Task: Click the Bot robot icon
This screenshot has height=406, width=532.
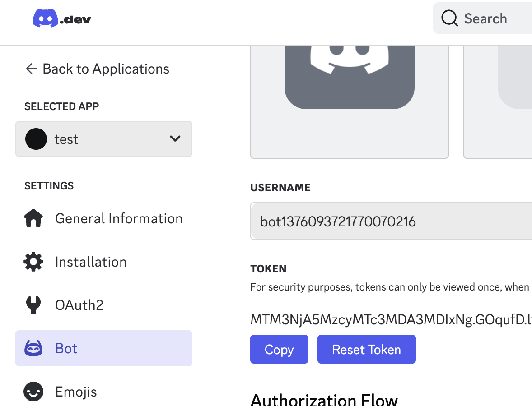Action: (33, 349)
